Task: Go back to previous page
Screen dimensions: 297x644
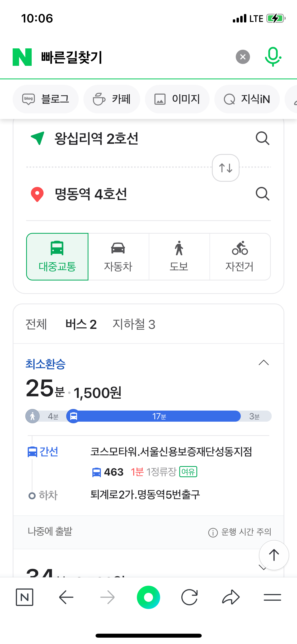Action: coord(66,597)
